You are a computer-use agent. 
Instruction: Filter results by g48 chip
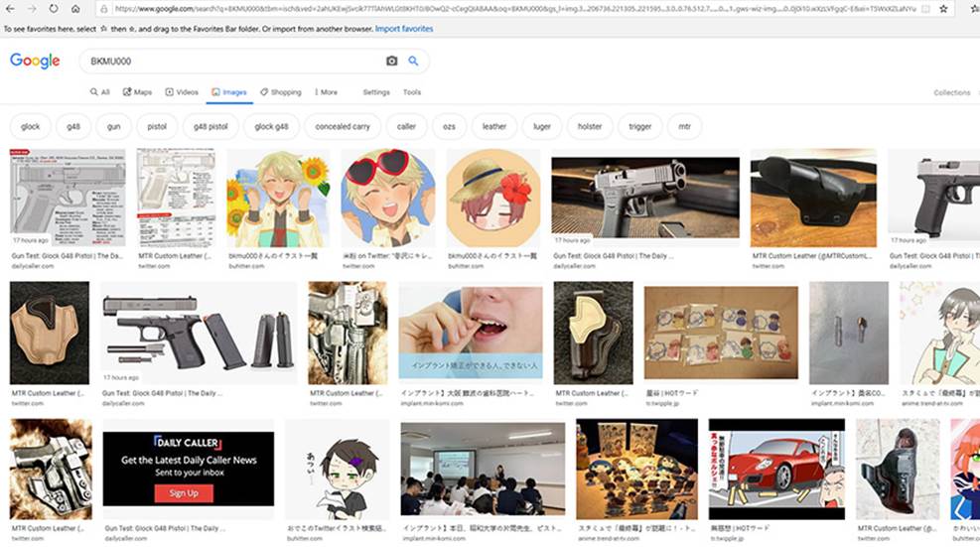tap(73, 126)
